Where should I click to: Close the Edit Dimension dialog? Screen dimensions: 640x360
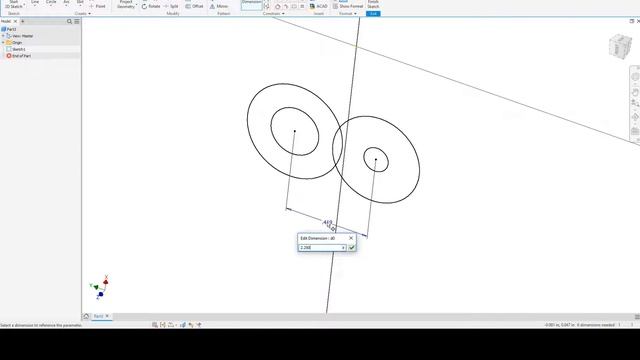click(x=351, y=238)
